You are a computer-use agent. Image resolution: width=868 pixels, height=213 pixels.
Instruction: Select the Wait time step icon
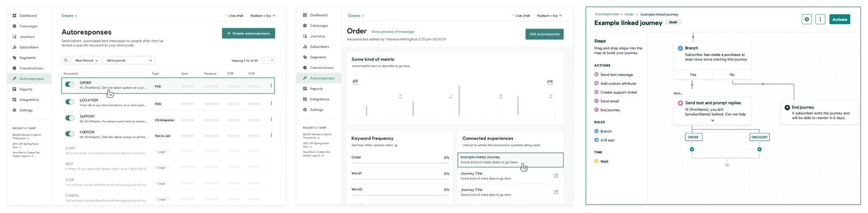coord(597,161)
